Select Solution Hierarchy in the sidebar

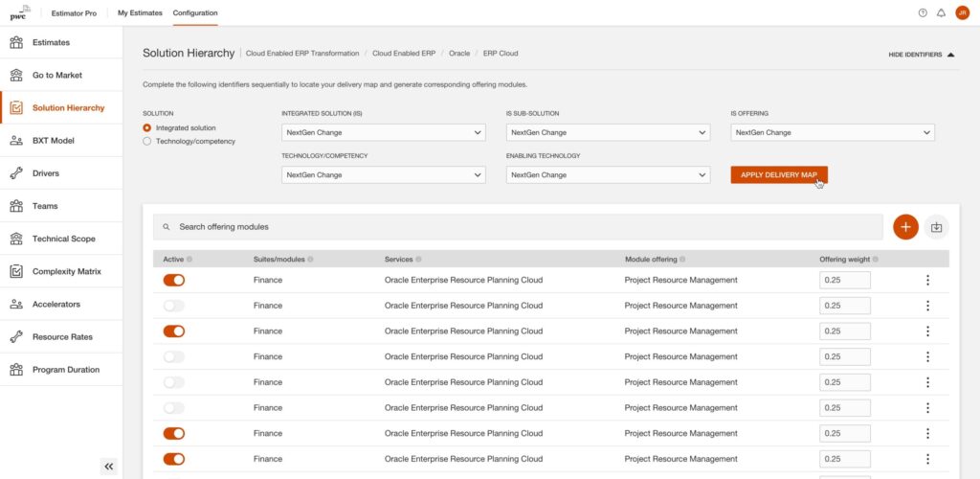(61, 107)
